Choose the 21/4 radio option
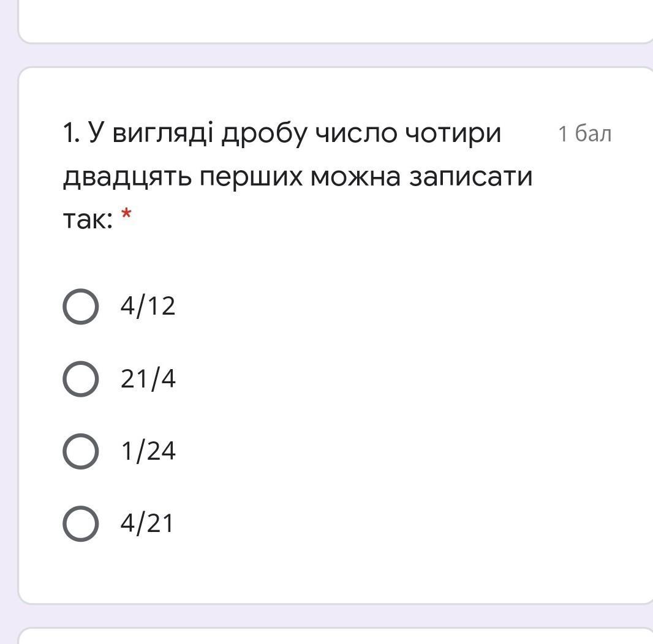 click(80, 379)
